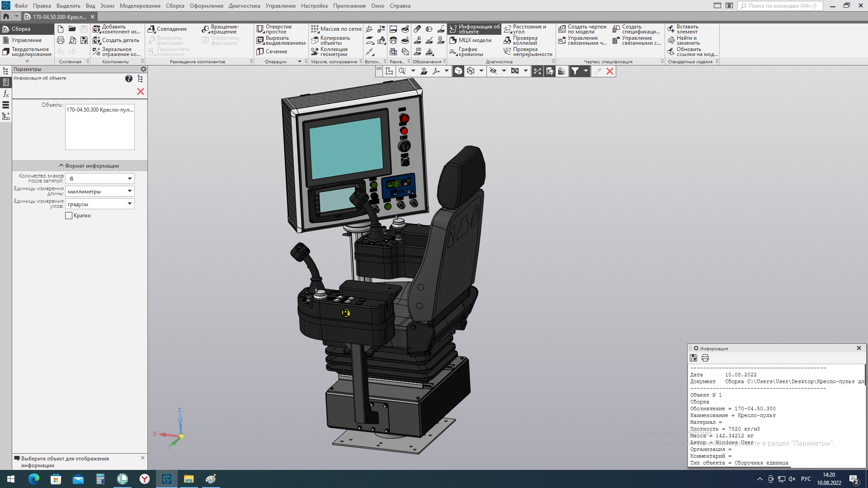Click the filter funnel icon
868x488 pixels.
575,71
